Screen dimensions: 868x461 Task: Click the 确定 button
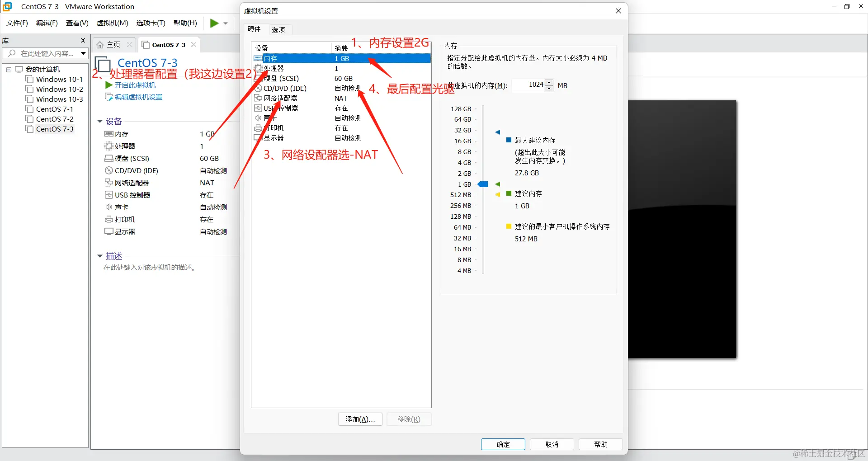click(x=503, y=444)
